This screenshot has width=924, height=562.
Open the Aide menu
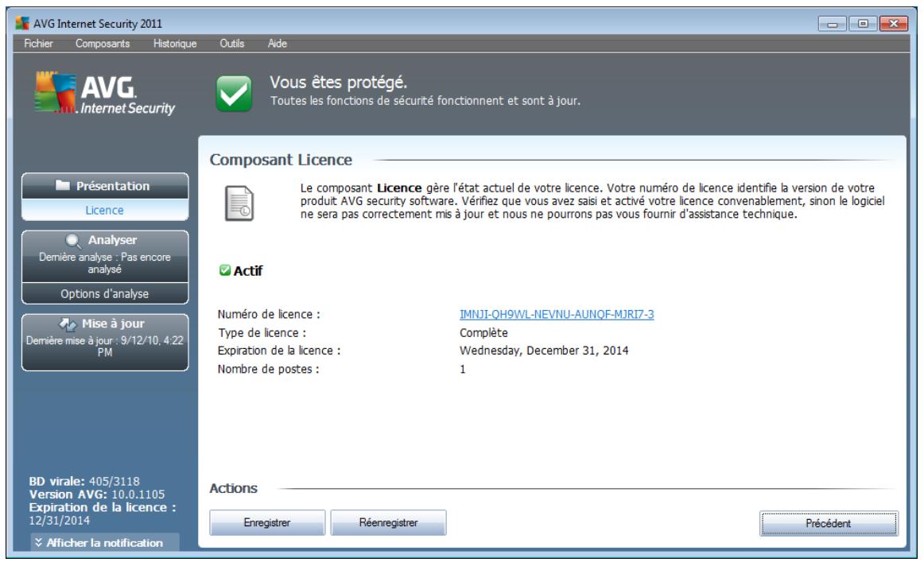coord(277,44)
